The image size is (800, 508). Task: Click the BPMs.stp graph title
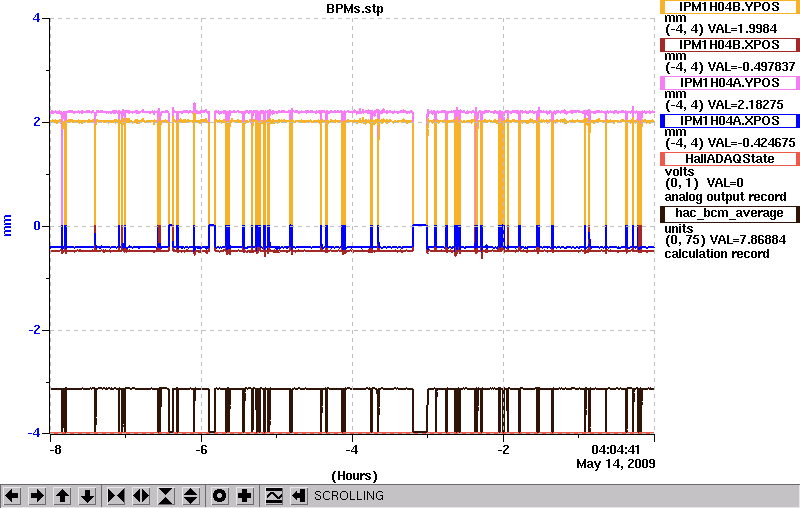355,9
